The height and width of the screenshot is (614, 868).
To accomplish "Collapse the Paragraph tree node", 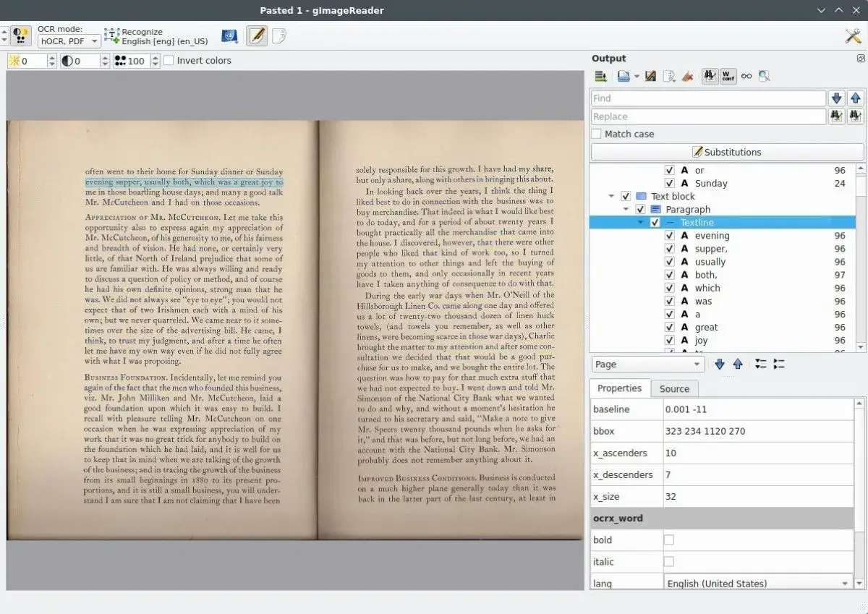I will click(626, 210).
